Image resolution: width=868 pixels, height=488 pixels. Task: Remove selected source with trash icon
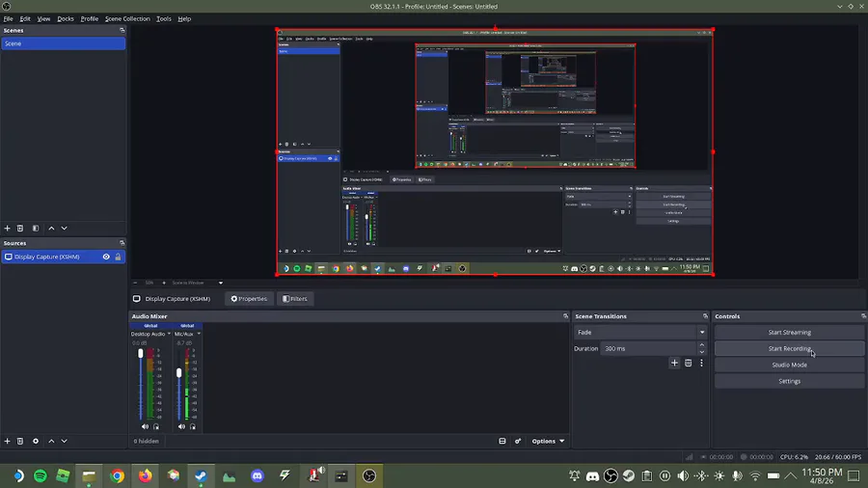(x=20, y=441)
